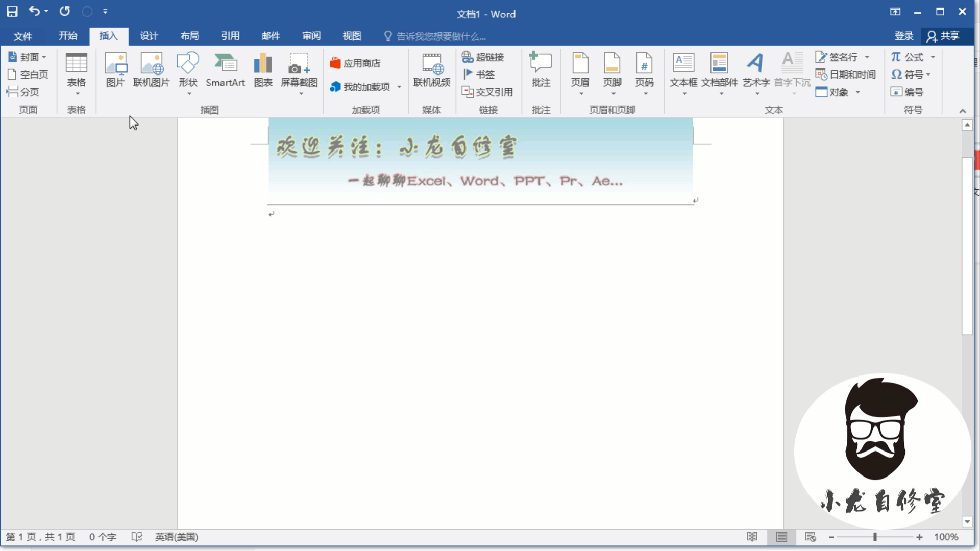This screenshot has height=551, width=980.
Task: Click the 图表 chart icon
Action: pos(263,69)
